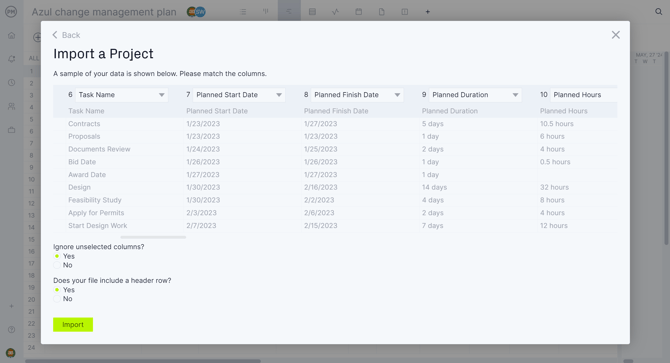The image size is (670, 363).
Task: Click the background page vertical scrollbar
Action: [667, 149]
